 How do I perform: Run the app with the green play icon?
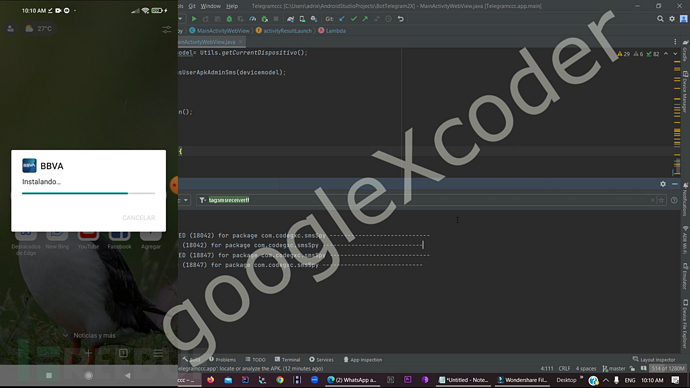point(194,19)
